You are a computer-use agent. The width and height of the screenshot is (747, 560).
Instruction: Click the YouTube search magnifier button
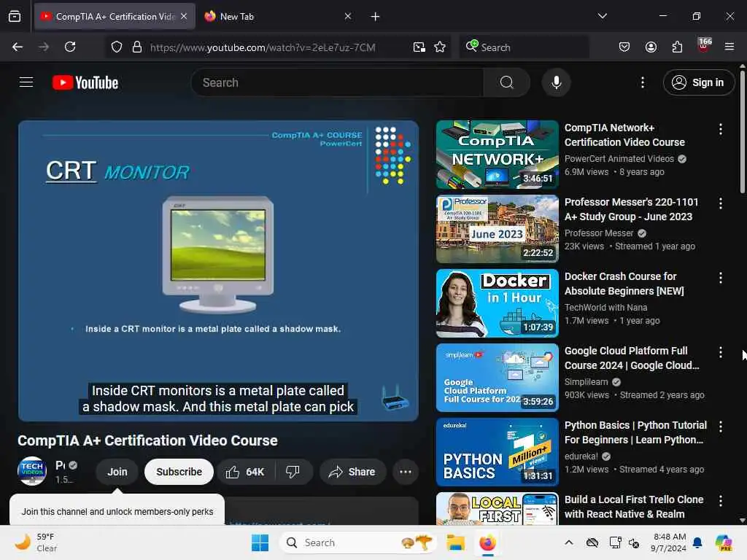coord(506,82)
